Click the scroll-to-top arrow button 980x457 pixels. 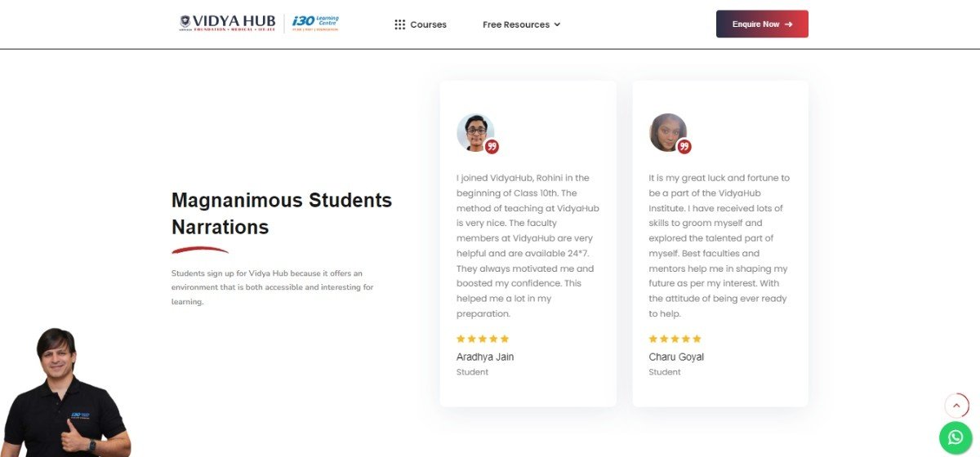(955, 406)
